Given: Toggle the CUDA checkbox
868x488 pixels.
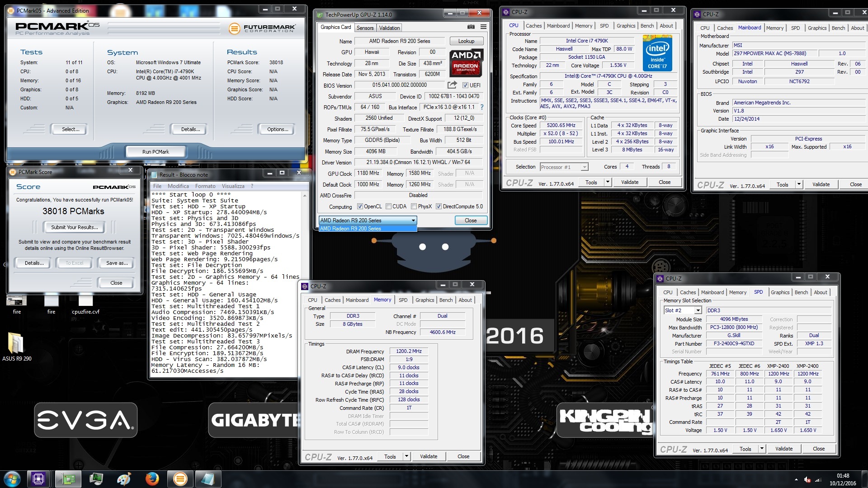Looking at the screenshot, I should [388, 206].
